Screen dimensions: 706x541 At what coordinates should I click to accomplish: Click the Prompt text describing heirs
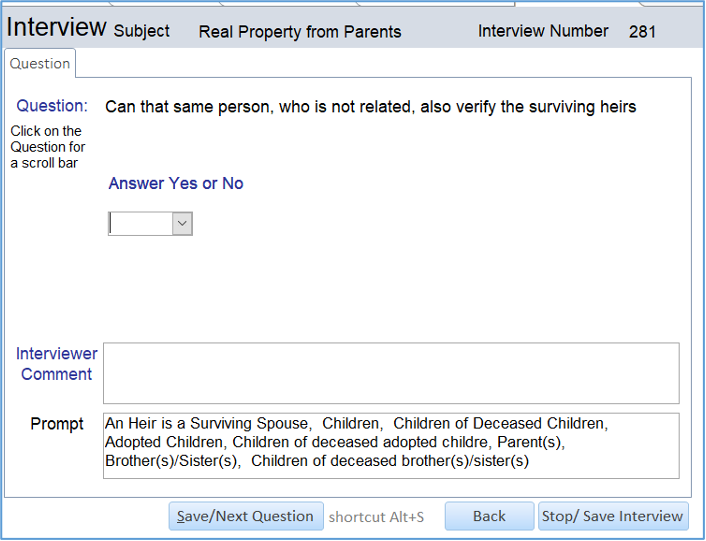coord(390,443)
